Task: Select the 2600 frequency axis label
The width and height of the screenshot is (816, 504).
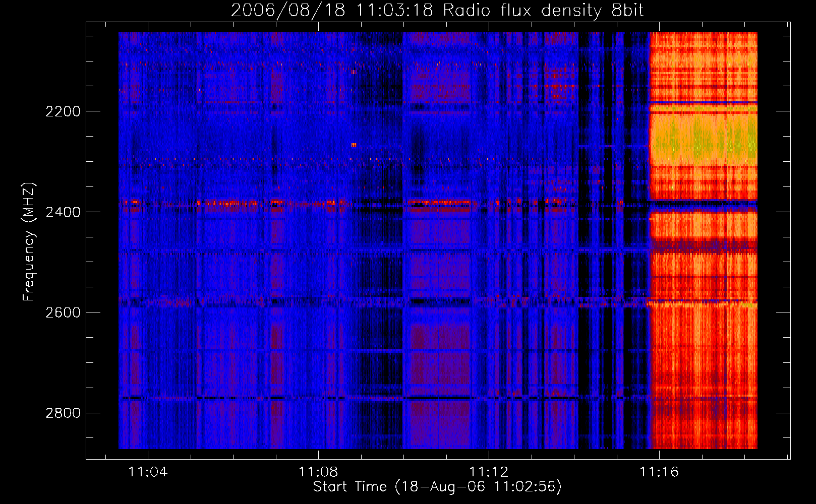Action: pyautogui.click(x=63, y=312)
